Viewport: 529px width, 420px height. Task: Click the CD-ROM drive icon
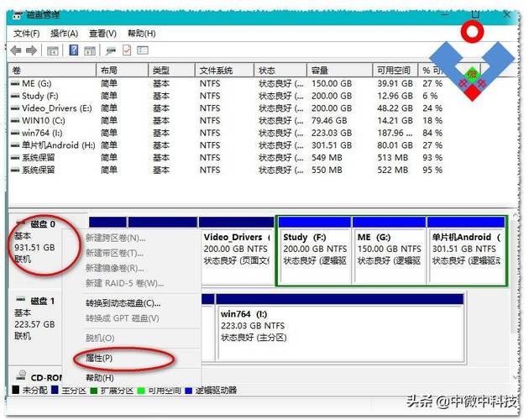tap(21, 375)
